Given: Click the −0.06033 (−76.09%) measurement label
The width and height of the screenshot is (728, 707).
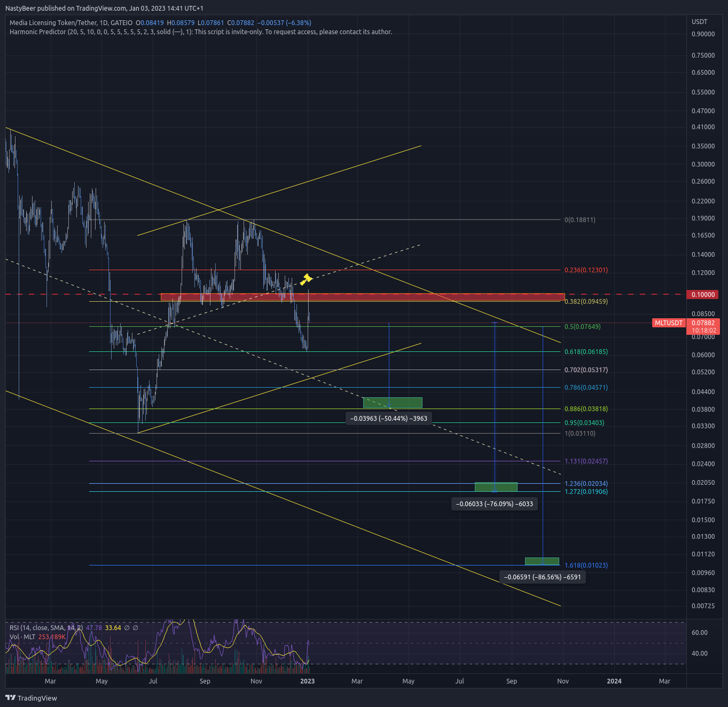Looking at the screenshot, I should (x=495, y=504).
